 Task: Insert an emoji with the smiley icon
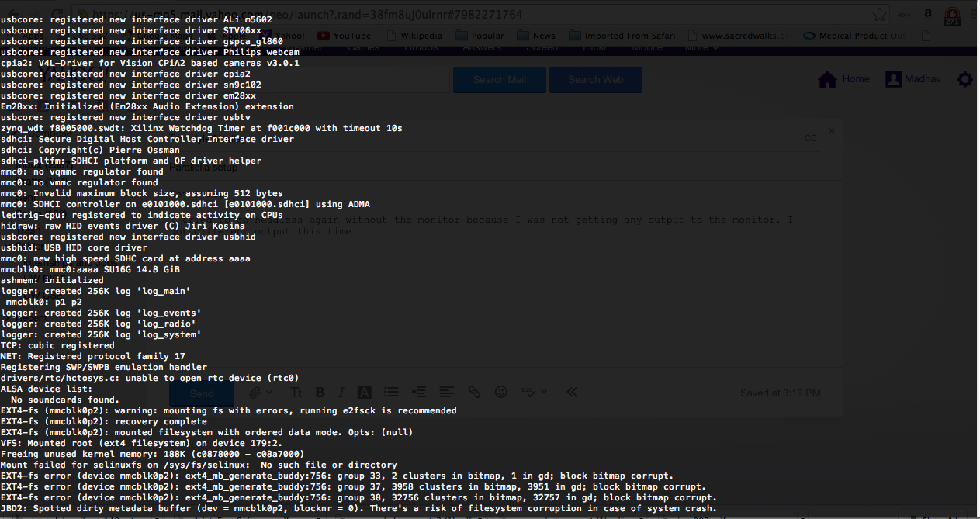501,392
